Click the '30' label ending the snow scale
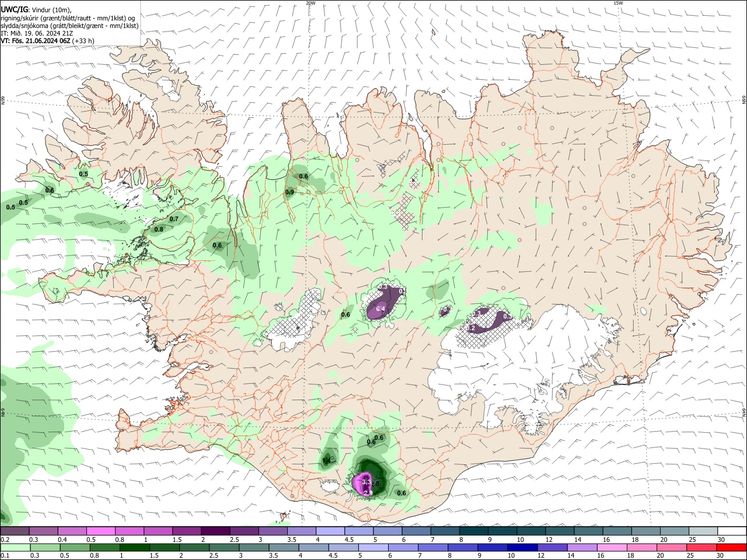This screenshot has width=747, height=560. coord(721,540)
